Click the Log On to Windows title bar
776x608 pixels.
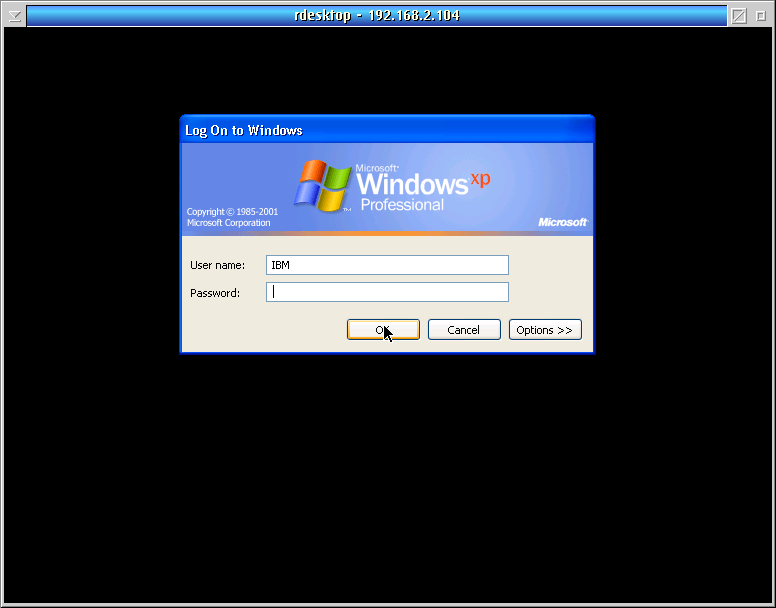(387, 130)
